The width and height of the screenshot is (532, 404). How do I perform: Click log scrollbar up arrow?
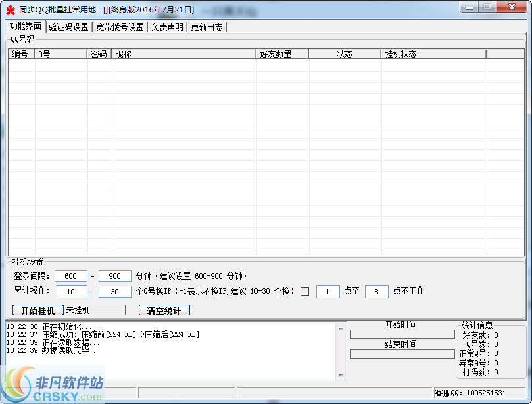tap(341, 328)
